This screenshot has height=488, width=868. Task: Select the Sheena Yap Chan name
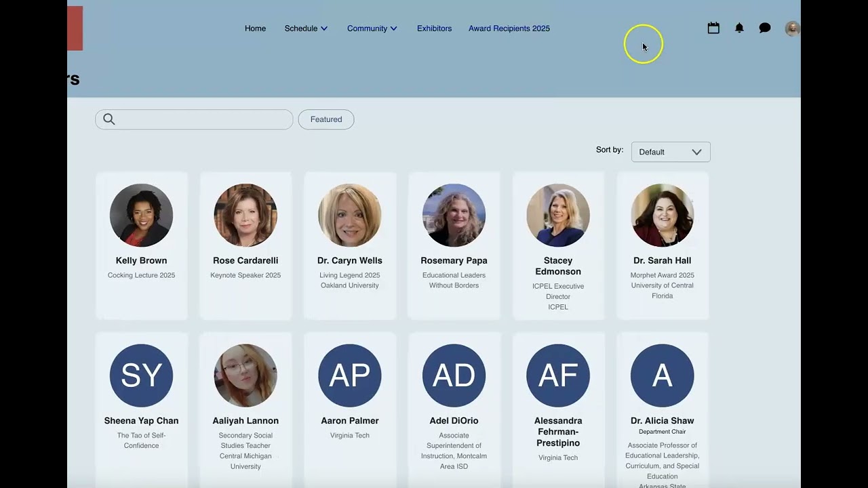point(141,421)
